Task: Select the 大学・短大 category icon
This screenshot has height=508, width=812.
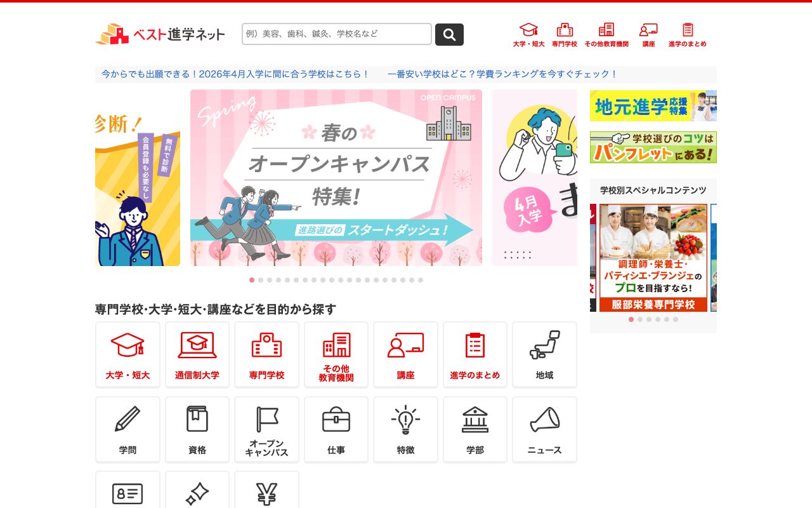Action: click(x=128, y=354)
